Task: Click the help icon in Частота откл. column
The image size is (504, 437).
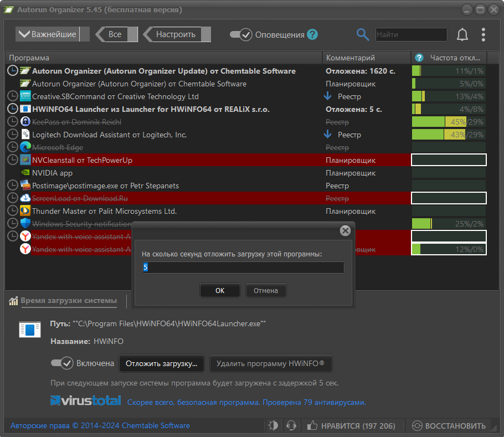Action: (419, 58)
